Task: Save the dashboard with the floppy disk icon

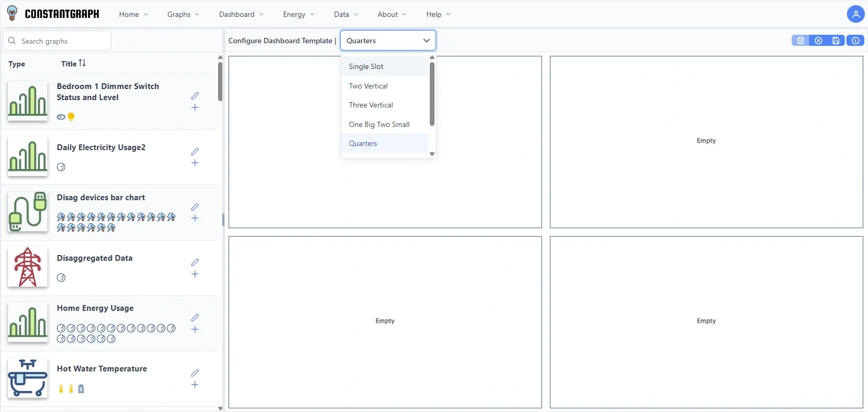Action: coord(836,41)
